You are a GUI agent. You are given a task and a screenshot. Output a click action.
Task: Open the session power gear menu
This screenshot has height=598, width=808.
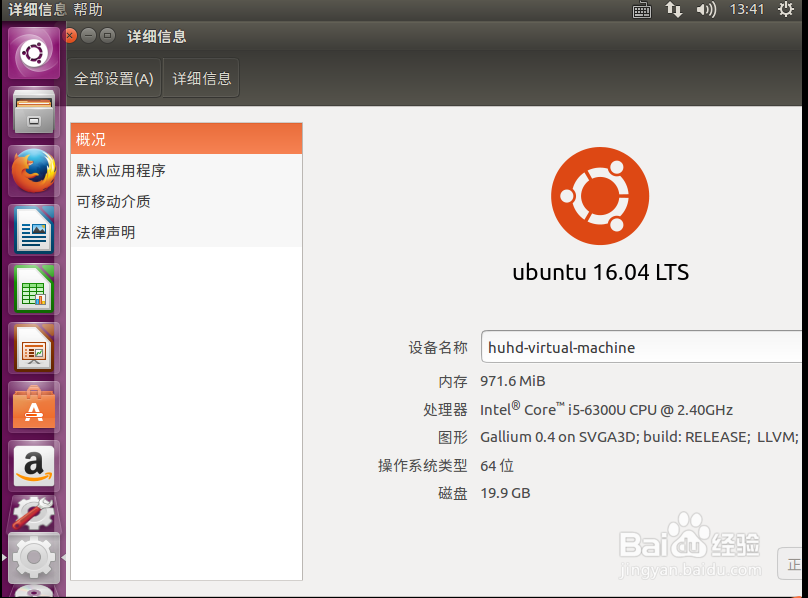(786, 9)
